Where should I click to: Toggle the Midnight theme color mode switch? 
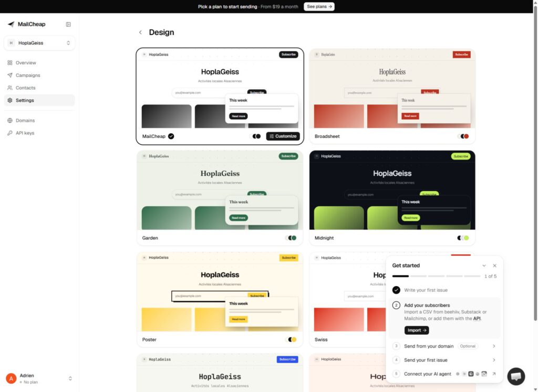[463, 238]
